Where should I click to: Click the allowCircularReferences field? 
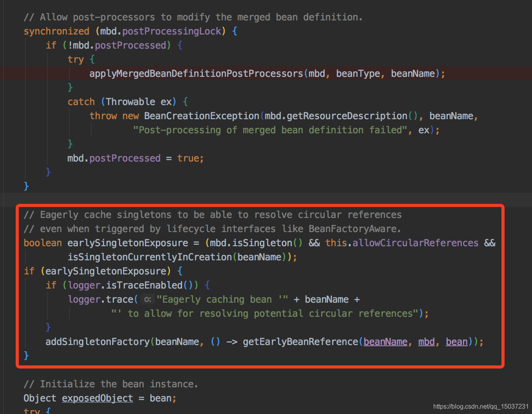point(415,243)
